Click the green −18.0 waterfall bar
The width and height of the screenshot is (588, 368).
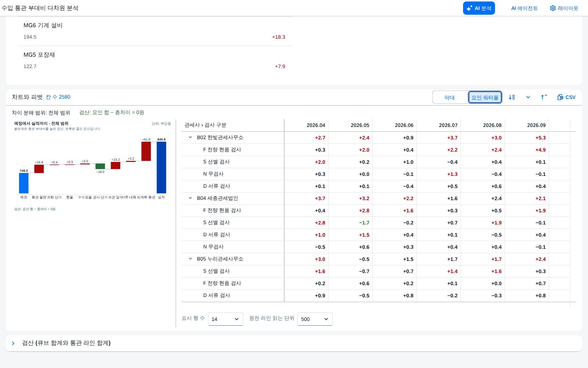tap(100, 166)
